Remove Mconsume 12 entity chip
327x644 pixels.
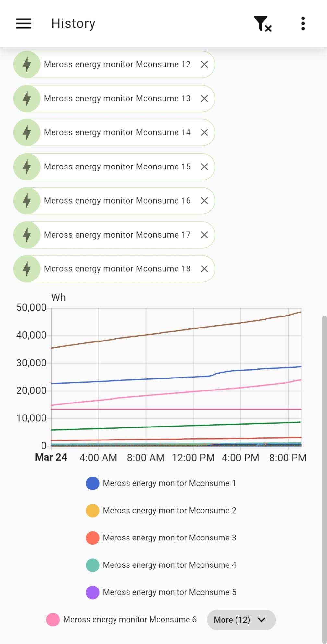click(204, 64)
